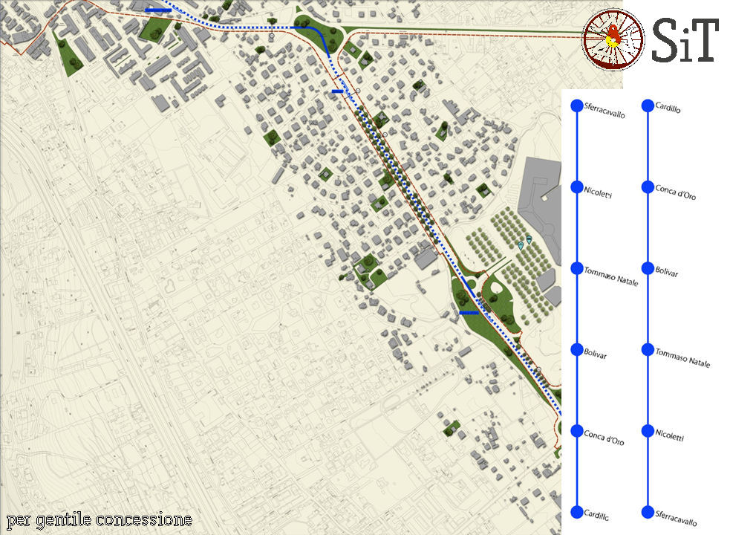
Task: Select Tommaso Natale dot on Cardillo-to-Sferracavallo route
Action: pyautogui.click(x=648, y=350)
